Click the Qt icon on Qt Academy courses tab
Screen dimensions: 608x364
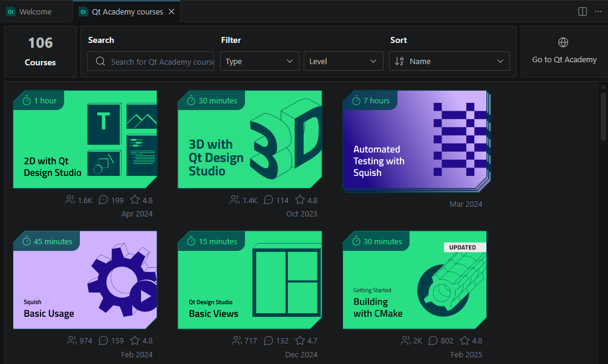point(83,11)
